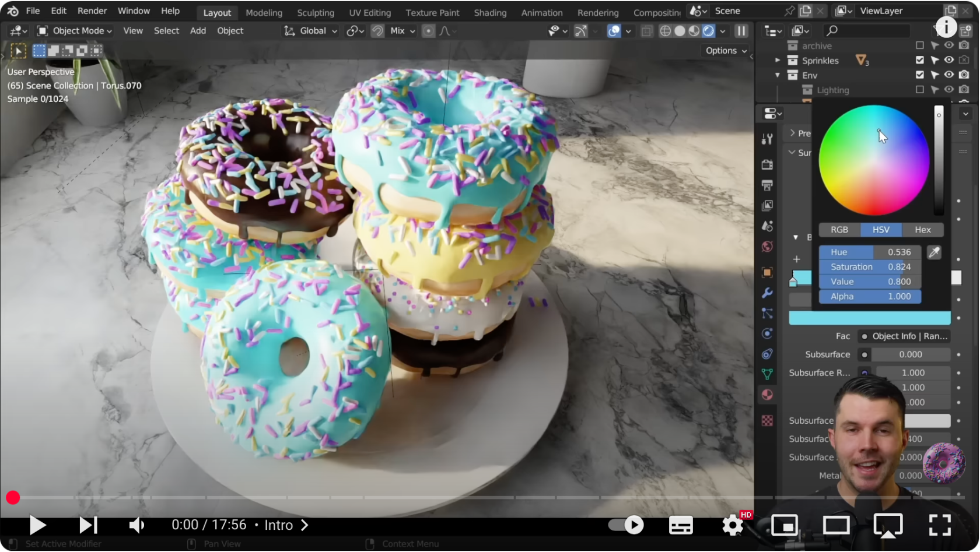Click the new collection icon in outliner
The height and width of the screenshot is (552, 980).
965,31
